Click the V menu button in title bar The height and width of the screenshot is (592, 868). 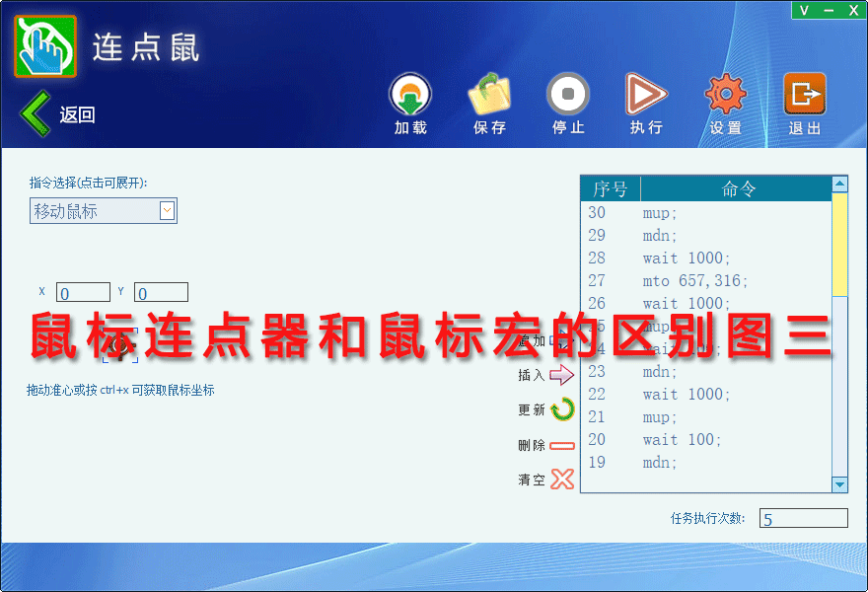click(804, 10)
